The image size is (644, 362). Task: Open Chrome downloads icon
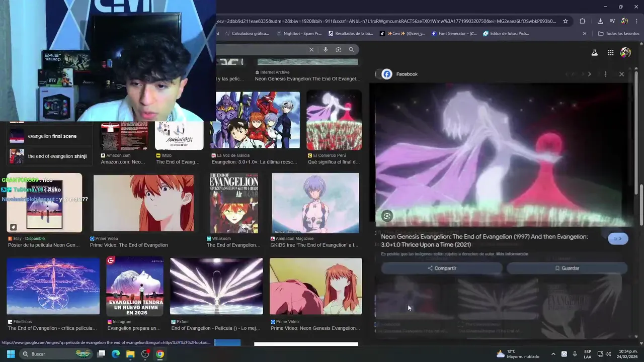[x=600, y=21]
